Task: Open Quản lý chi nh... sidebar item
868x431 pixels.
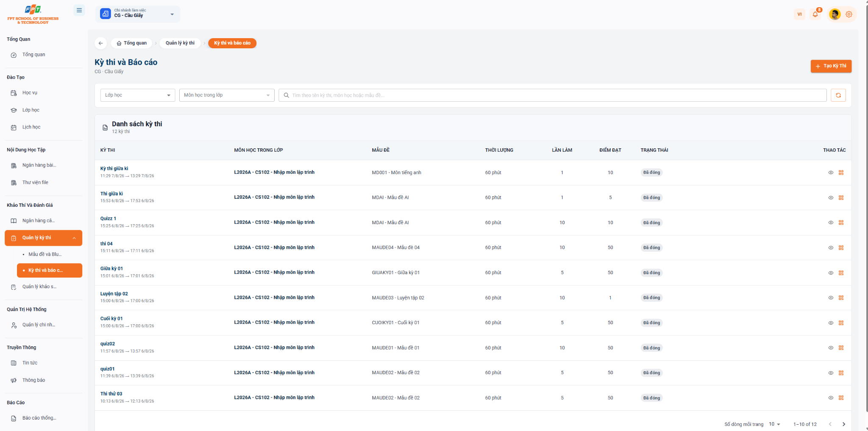Action: (x=44, y=325)
